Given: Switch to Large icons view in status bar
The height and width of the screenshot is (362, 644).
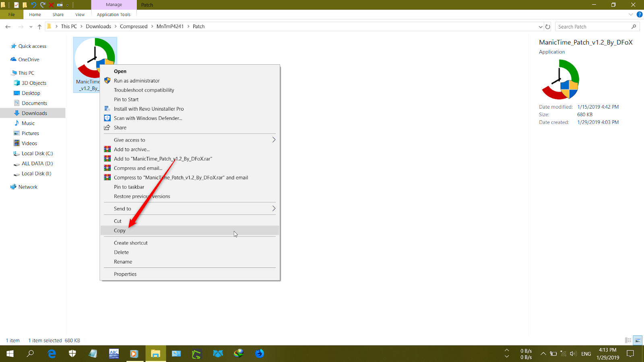Looking at the screenshot, I should (638, 340).
